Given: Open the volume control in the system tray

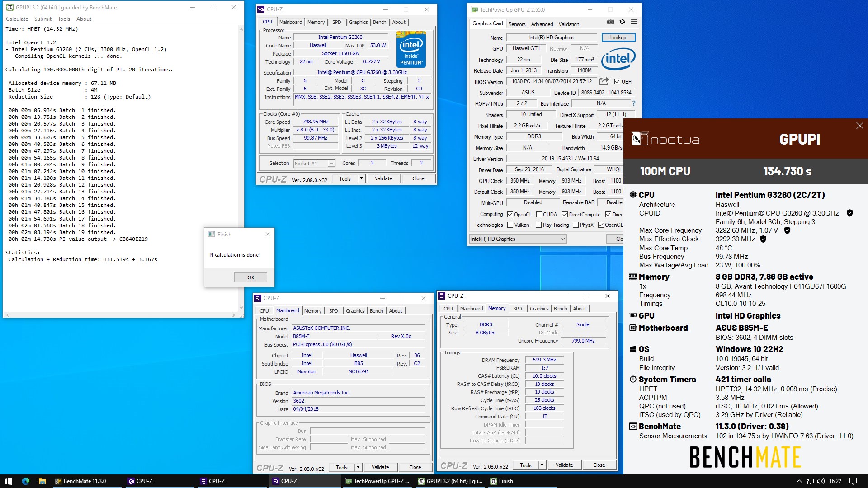Looking at the screenshot, I should pyautogui.click(x=821, y=481).
